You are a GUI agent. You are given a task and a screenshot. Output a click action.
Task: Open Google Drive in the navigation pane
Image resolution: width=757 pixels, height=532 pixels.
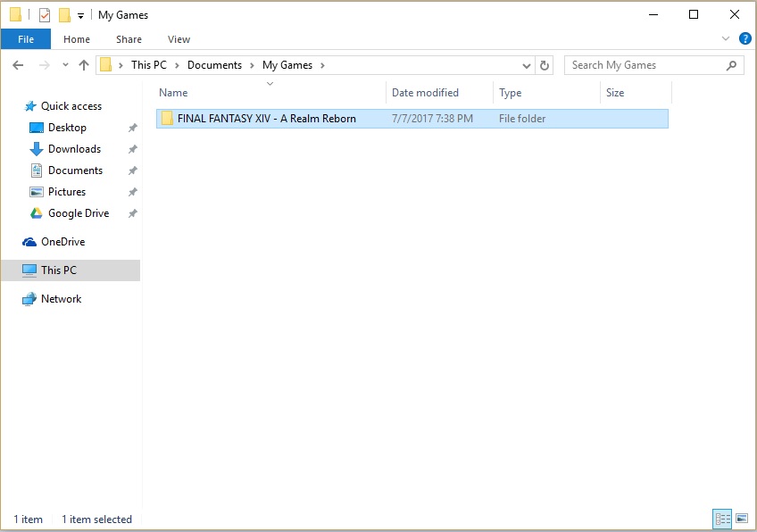pos(79,213)
